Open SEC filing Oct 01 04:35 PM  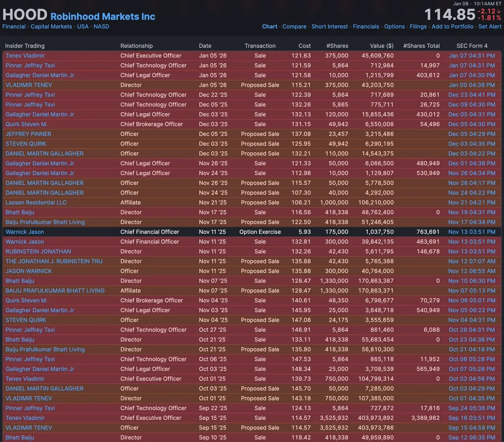pos(472,398)
